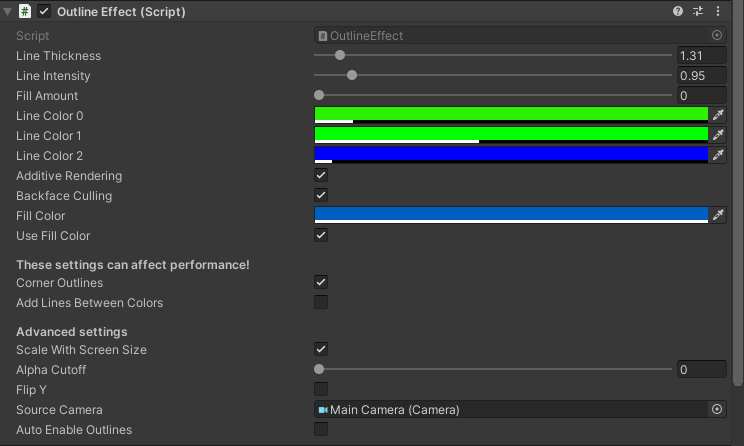Click the Inspector vertical scrollbar
Screen dimensions: 744x446
(738, 192)
